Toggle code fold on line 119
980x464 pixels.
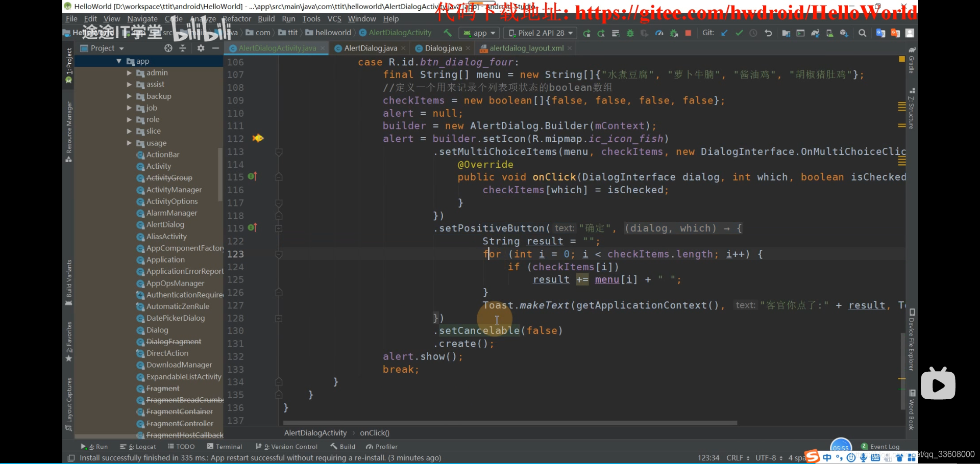coord(279,228)
